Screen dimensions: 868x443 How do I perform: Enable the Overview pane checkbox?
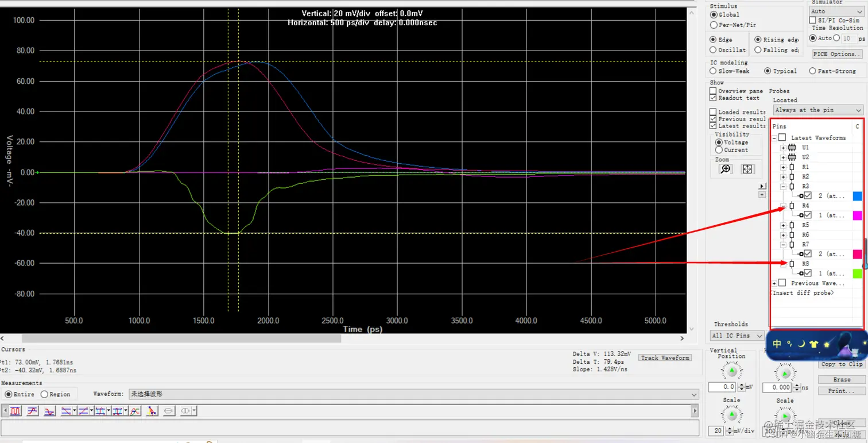pos(713,91)
